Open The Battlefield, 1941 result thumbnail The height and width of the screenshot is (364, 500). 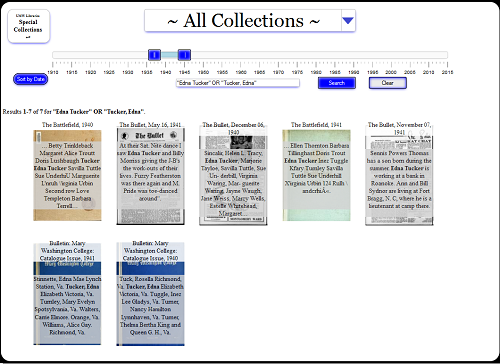(316, 175)
